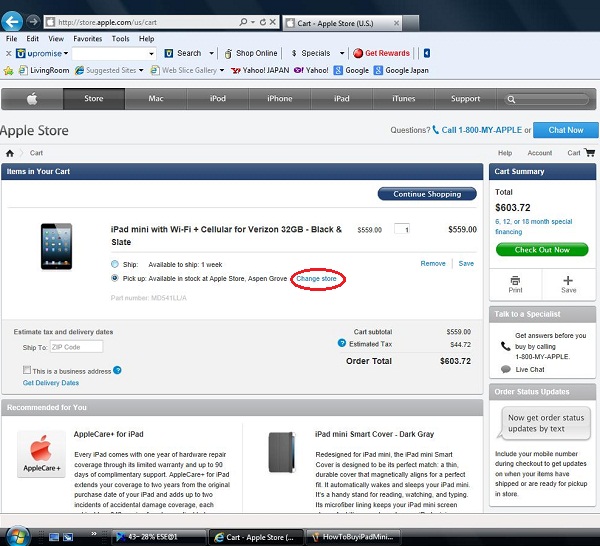Open the Favorites menu
The height and width of the screenshot is (546, 600).
point(88,39)
